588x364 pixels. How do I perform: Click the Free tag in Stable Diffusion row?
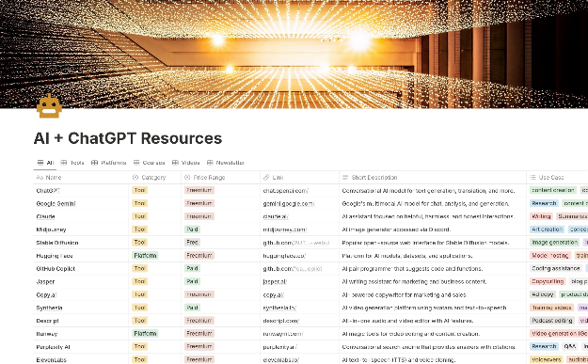tap(192, 243)
